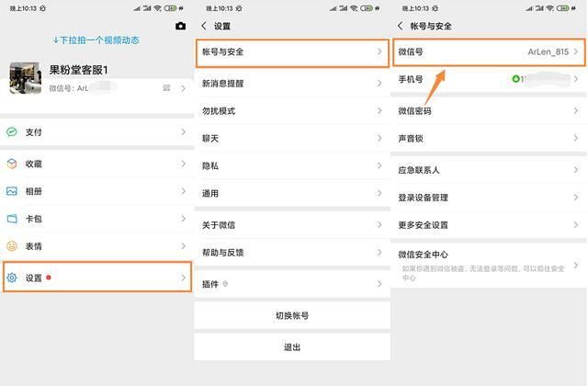Open the 新消息提醒 row chevron
The height and width of the screenshot is (386, 588).
pos(379,84)
